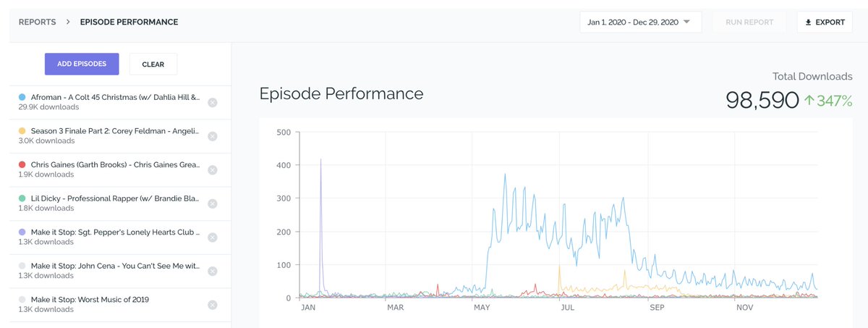This screenshot has width=868, height=328.
Task: Click the yellow dot beside Season 3 Finale
Action: point(22,131)
